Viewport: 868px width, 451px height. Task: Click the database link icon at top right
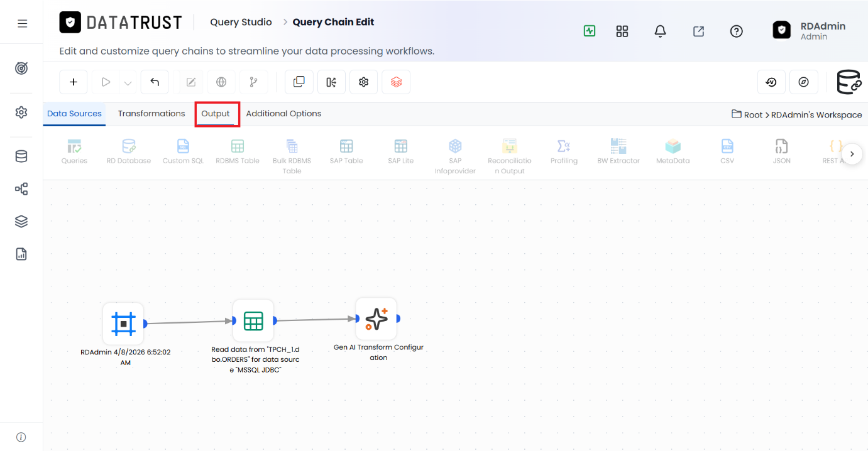pos(849,82)
